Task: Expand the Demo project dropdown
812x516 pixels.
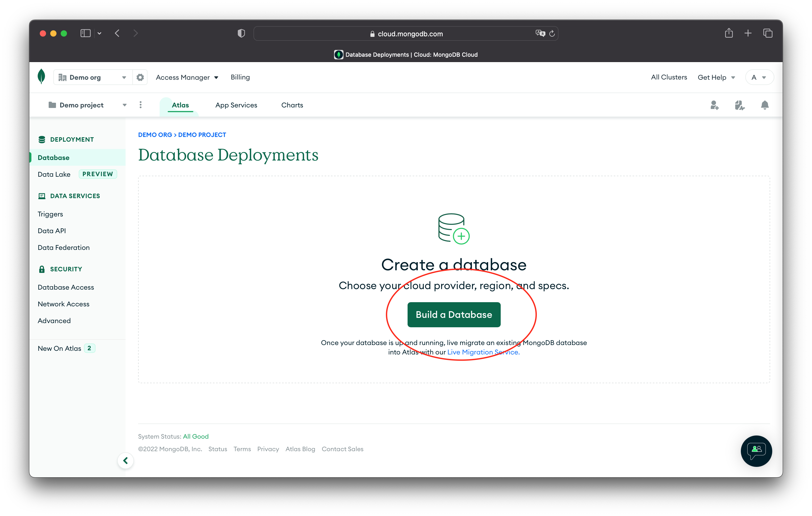Action: tap(125, 105)
